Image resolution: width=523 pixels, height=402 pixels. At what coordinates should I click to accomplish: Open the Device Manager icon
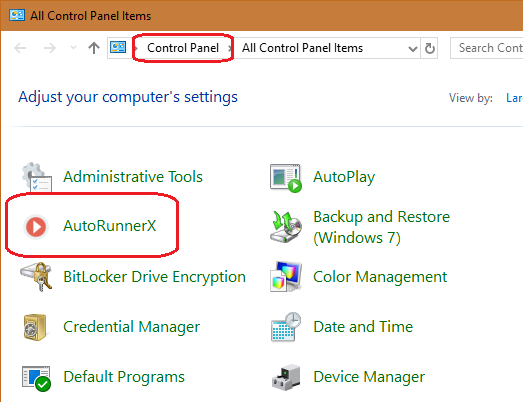coord(286,377)
